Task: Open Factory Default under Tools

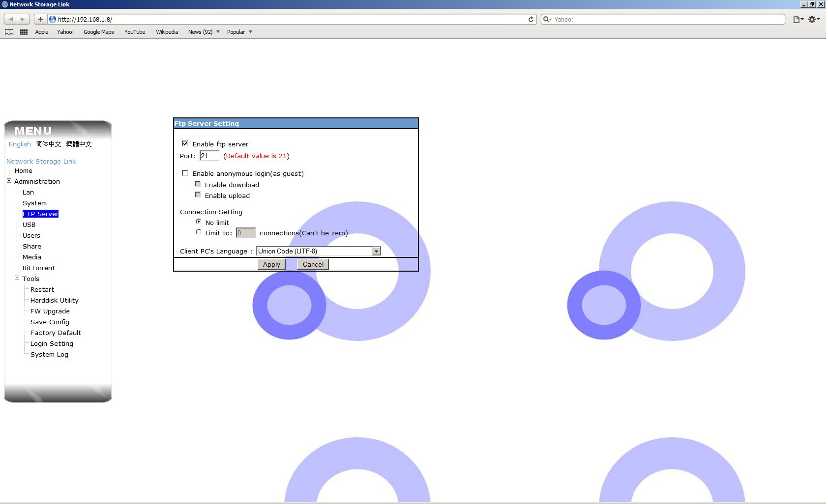Action: [56, 333]
